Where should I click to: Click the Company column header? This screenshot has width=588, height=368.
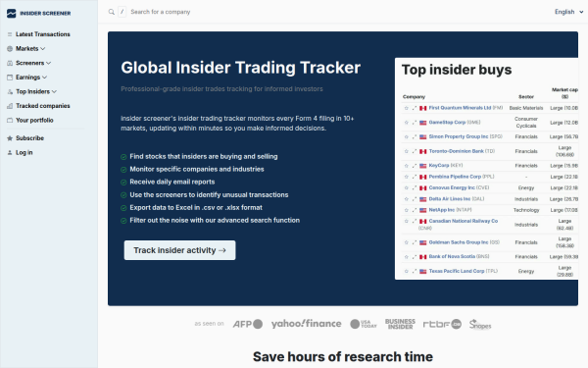[414, 97]
